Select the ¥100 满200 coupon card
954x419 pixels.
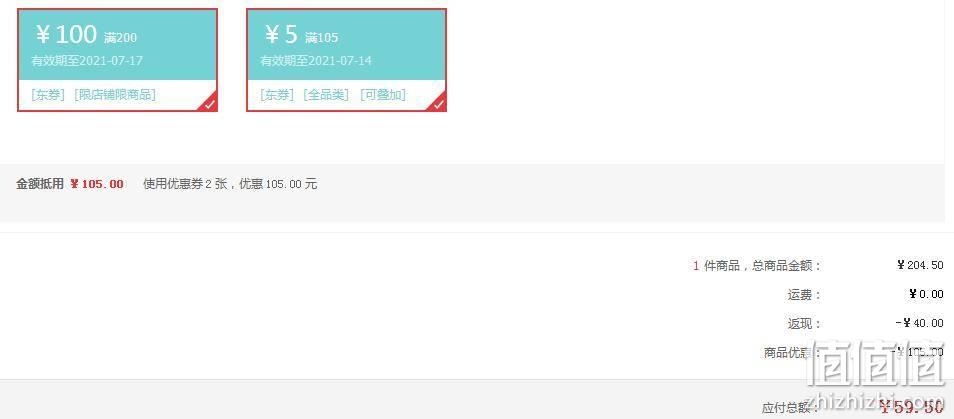[x=117, y=60]
